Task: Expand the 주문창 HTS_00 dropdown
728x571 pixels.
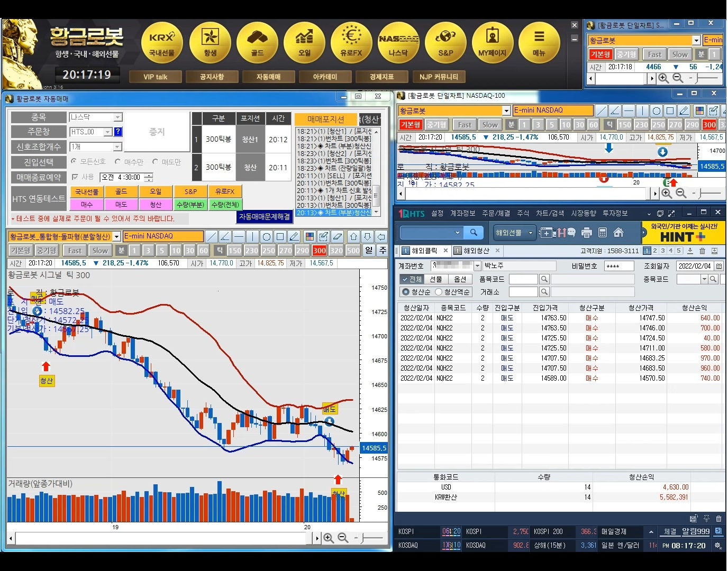Action: [x=108, y=132]
